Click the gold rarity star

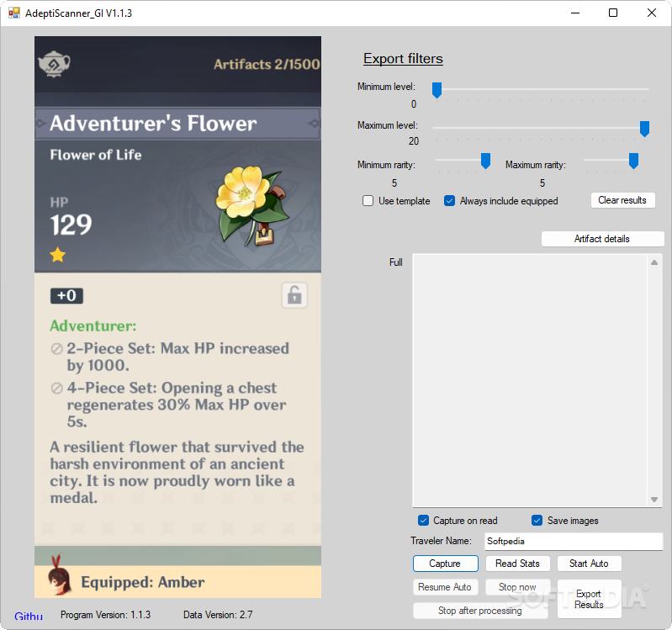click(x=58, y=255)
